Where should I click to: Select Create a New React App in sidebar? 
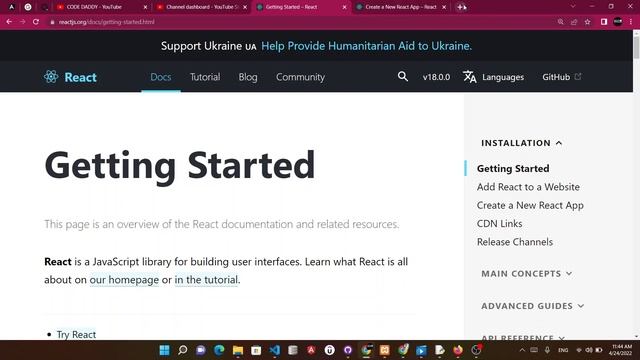tap(530, 205)
